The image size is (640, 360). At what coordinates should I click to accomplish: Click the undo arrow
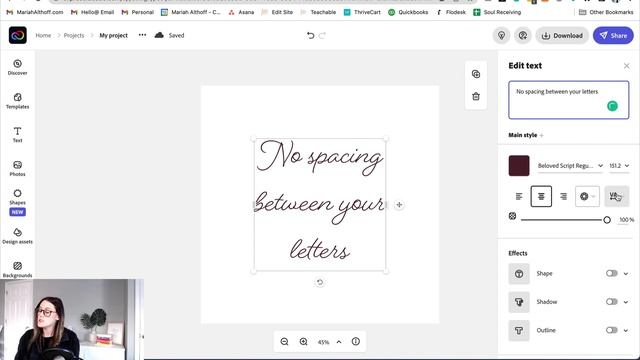[x=311, y=36]
